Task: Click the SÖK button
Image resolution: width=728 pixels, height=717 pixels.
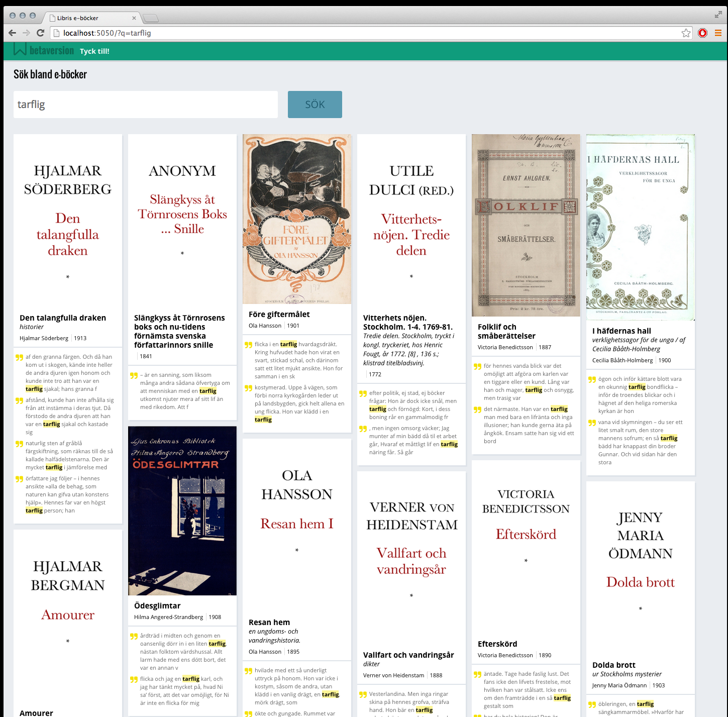Action: (315, 105)
